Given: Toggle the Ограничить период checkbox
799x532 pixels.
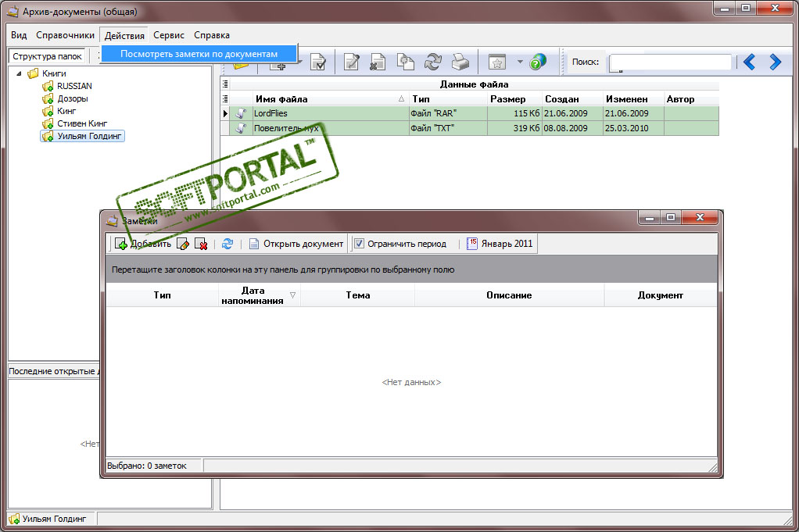Looking at the screenshot, I should click(360, 244).
